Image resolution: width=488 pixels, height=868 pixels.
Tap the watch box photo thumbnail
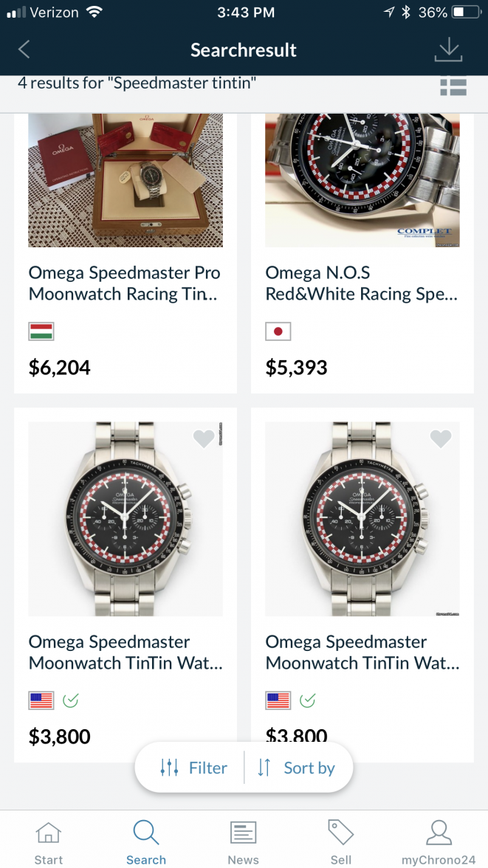[x=126, y=180]
